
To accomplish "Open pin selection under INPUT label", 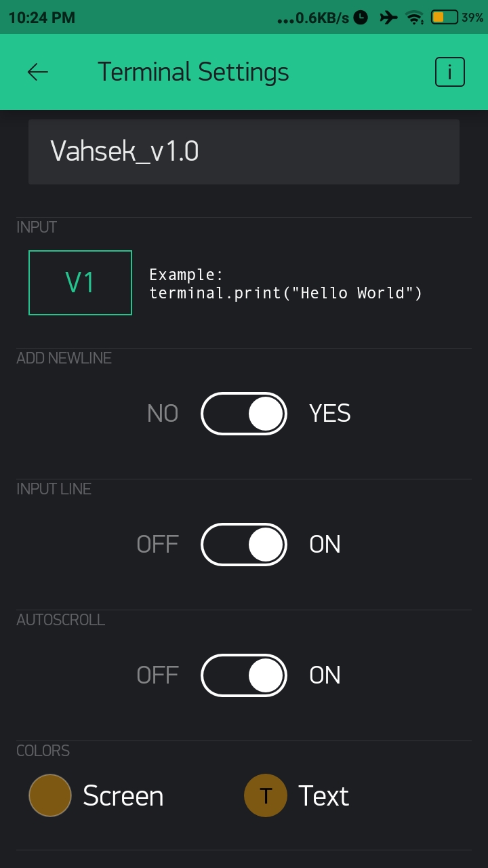I will coord(79,283).
